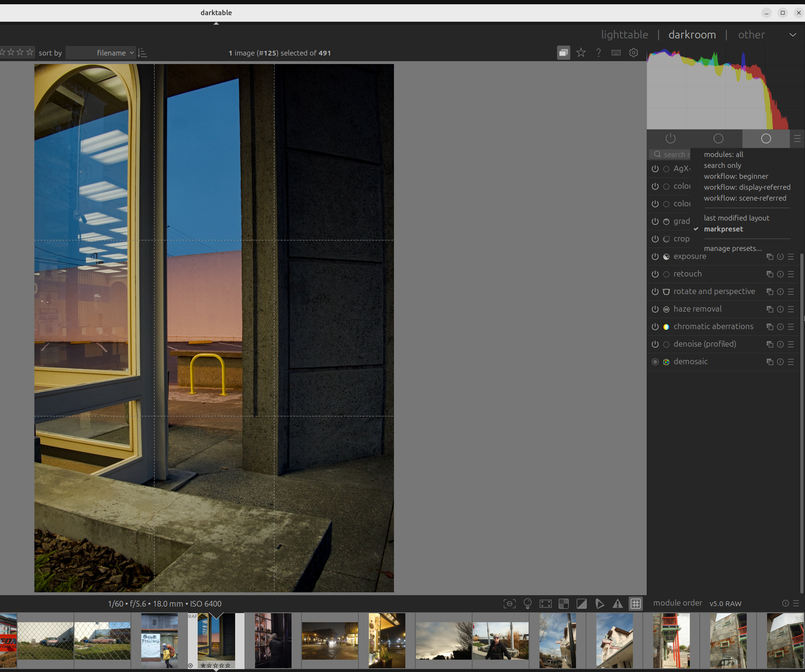Expand the demosaic module
The image size is (805, 672).
(691, 362)
